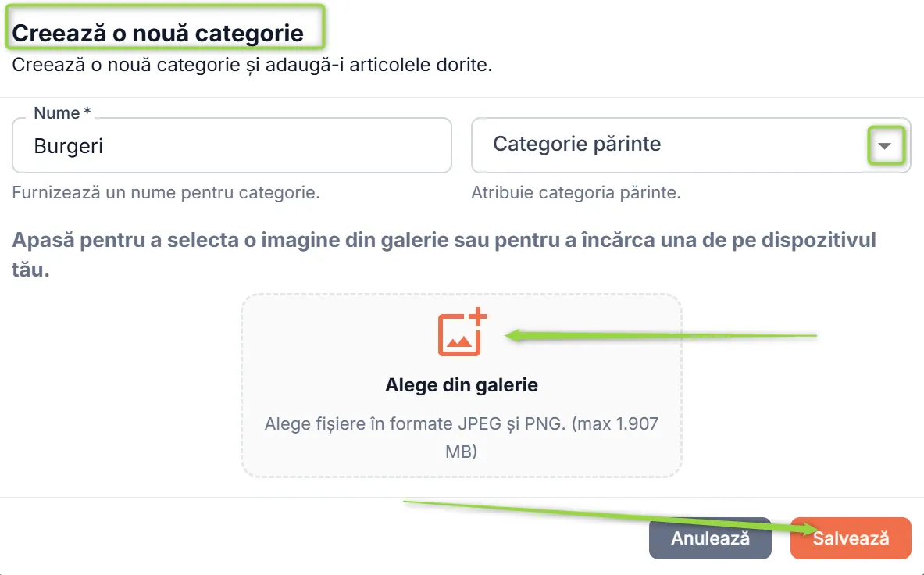Click the JPEG and PNG file format note

point(462,437)
